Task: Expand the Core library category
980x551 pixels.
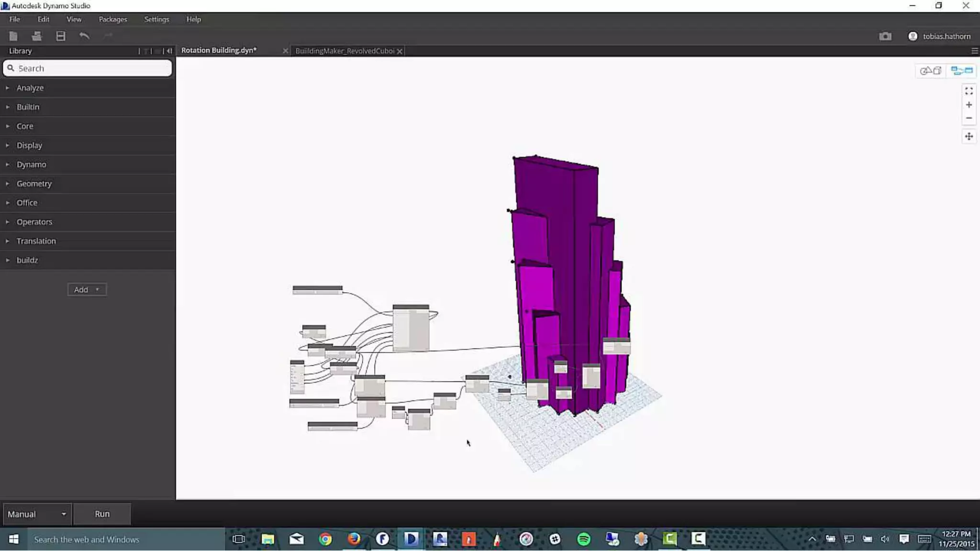Action: coord(25,126)
